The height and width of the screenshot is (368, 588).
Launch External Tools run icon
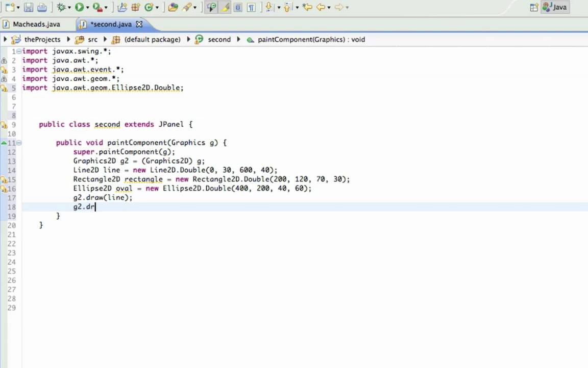tap(97, 7)
